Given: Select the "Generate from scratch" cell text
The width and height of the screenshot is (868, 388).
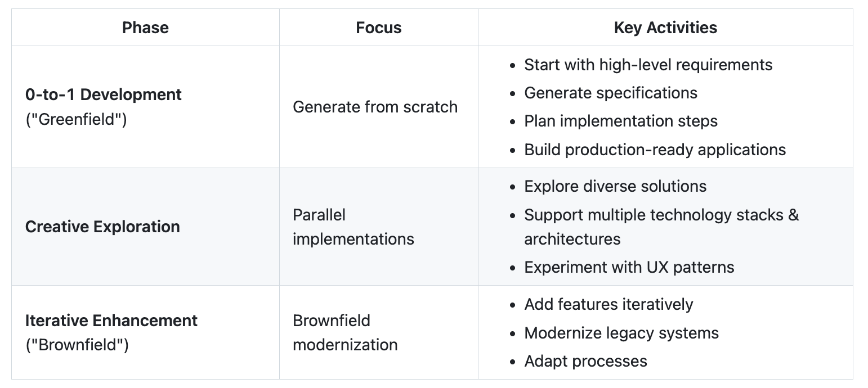Looking at the screenshot, I should click(x=375, y=107).
